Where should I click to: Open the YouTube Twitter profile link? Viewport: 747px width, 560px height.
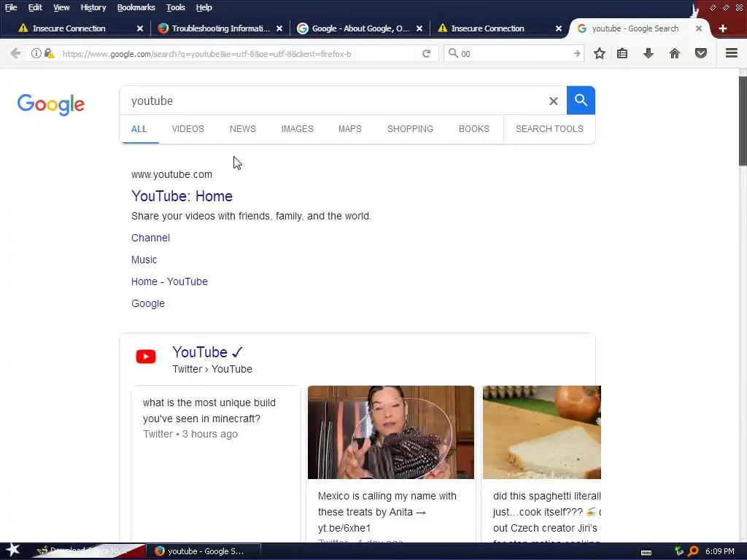click(x=208, y=352)
